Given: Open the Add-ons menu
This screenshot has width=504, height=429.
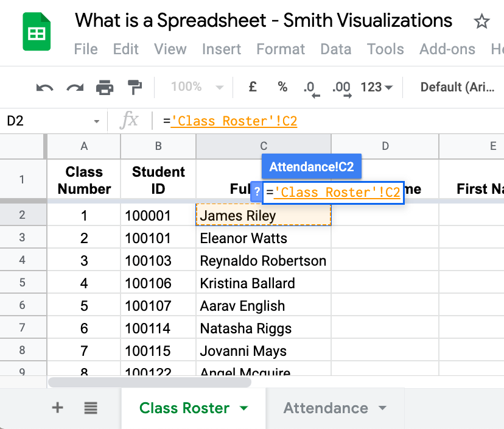Looking at the screenshot, I should pos(447,49).
